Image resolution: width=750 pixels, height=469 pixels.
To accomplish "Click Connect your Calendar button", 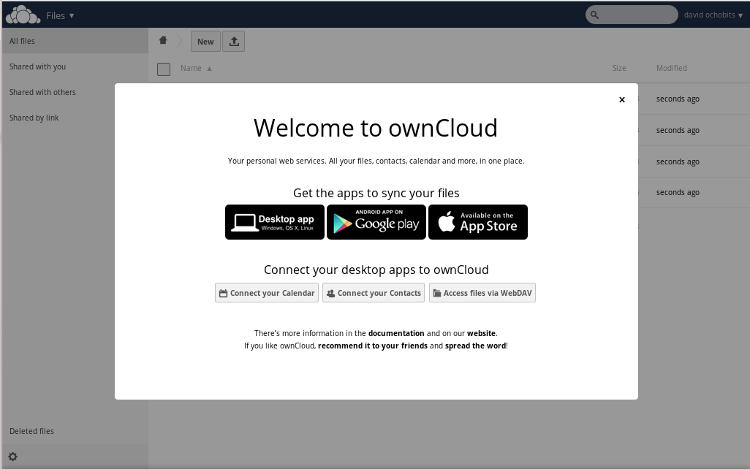I will [267, 293].
